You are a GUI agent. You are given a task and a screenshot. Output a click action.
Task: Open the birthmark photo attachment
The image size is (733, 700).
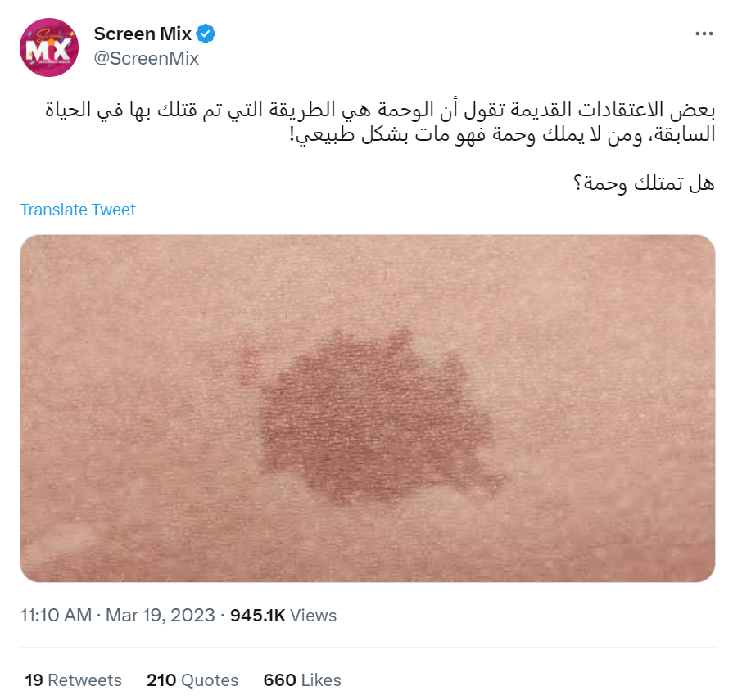tap(368, 408)
